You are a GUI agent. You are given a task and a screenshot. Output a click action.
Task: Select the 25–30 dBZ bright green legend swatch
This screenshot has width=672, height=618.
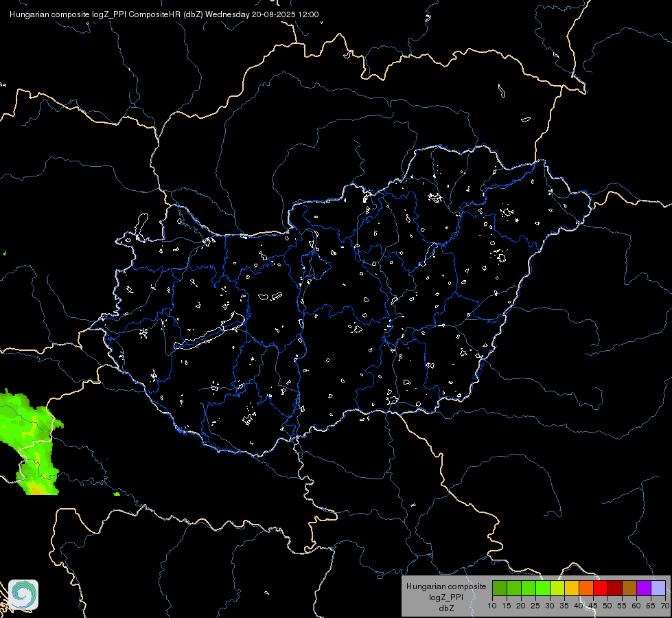pyautogui.click(x=543, y=588)
